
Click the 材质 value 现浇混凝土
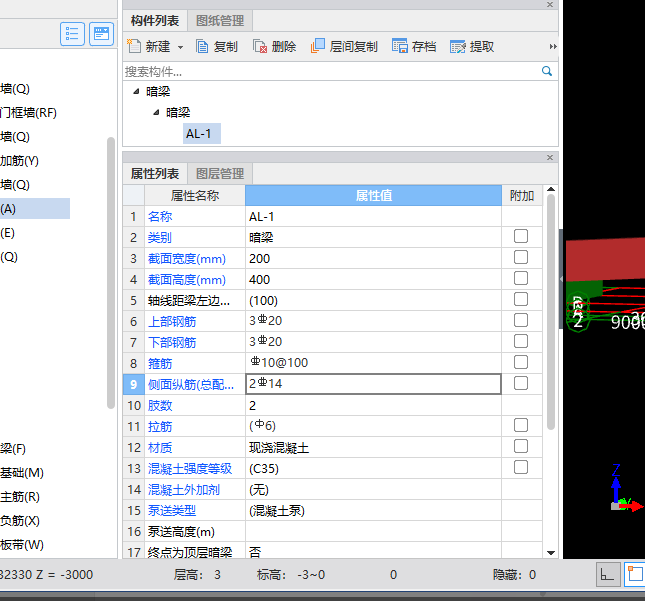(x=373, y=447)
